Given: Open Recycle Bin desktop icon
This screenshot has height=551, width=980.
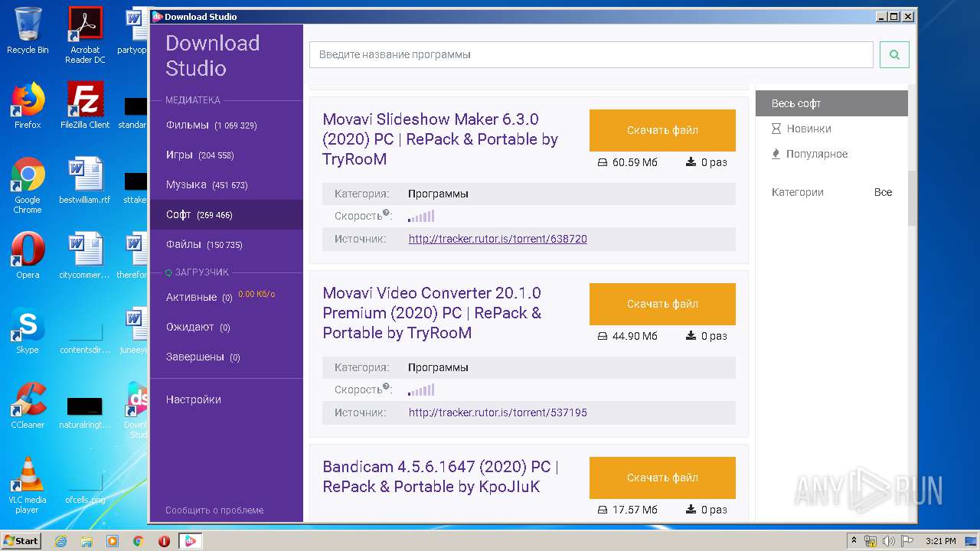Looking at the screenshot, I should coord(28,31).
